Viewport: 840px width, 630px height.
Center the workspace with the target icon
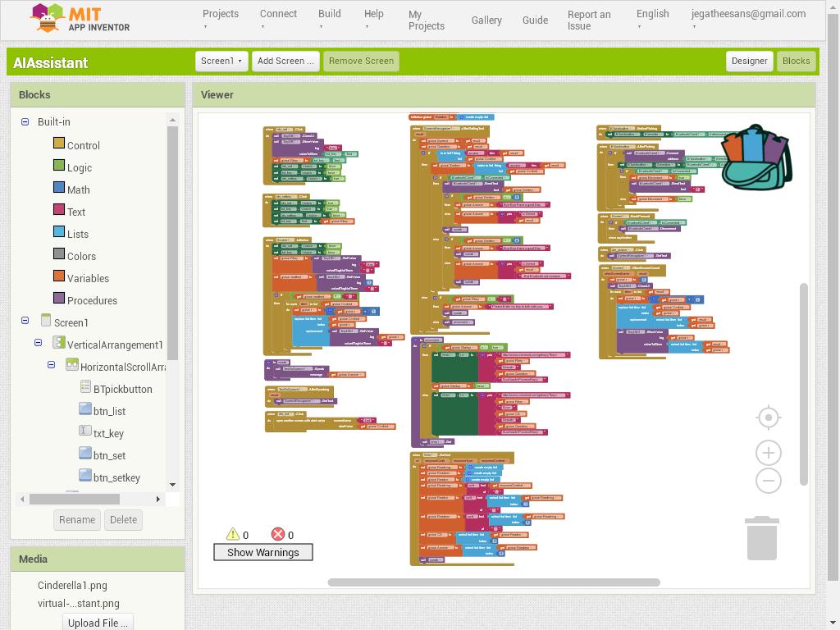pyautogui.click(x=768, y=418)
